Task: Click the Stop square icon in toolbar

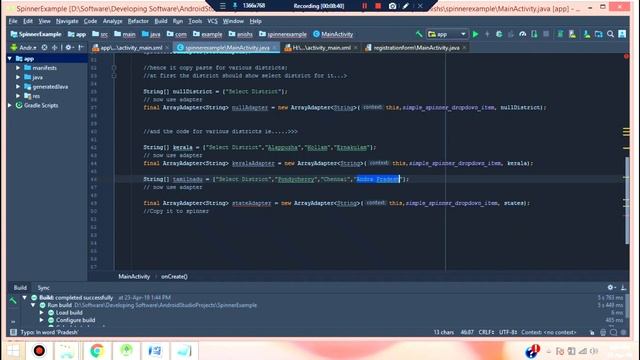Action: 546,34
